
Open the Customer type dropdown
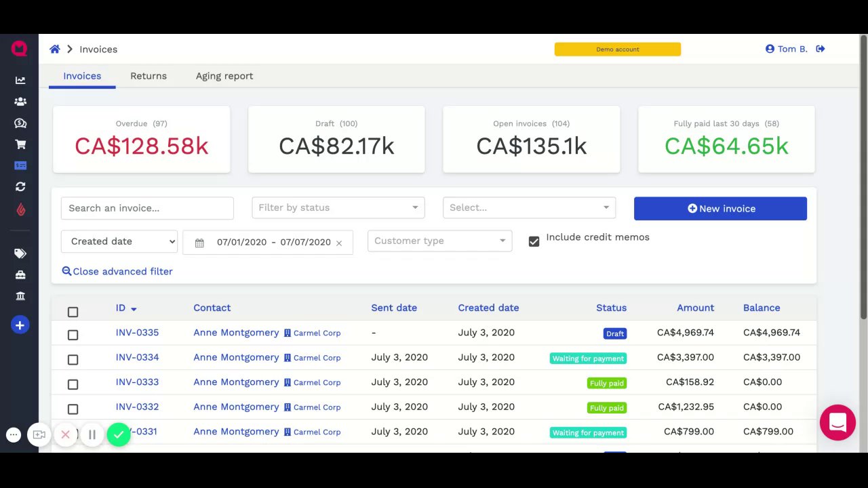click(x=440, y=241)
